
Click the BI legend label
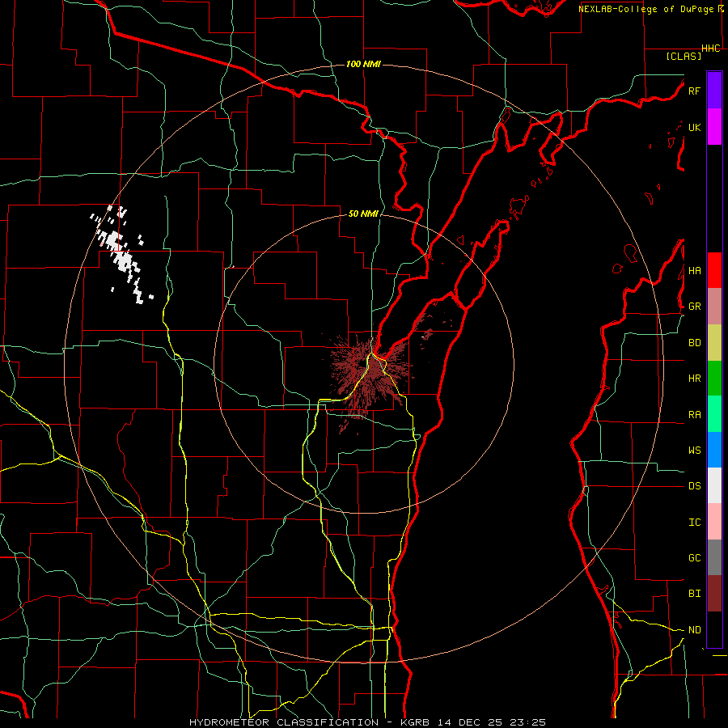(x=694, y=594)
